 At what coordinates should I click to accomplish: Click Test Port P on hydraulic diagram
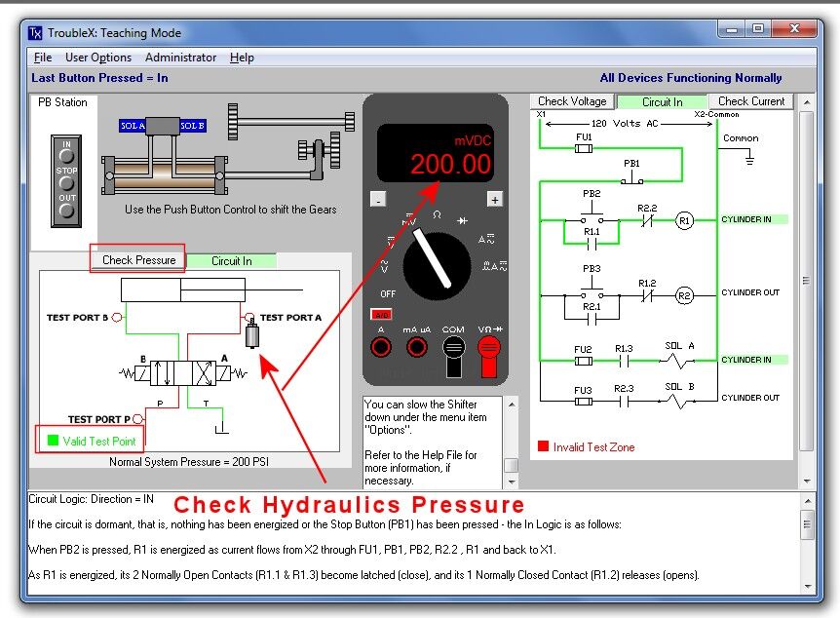coord(137,419)
